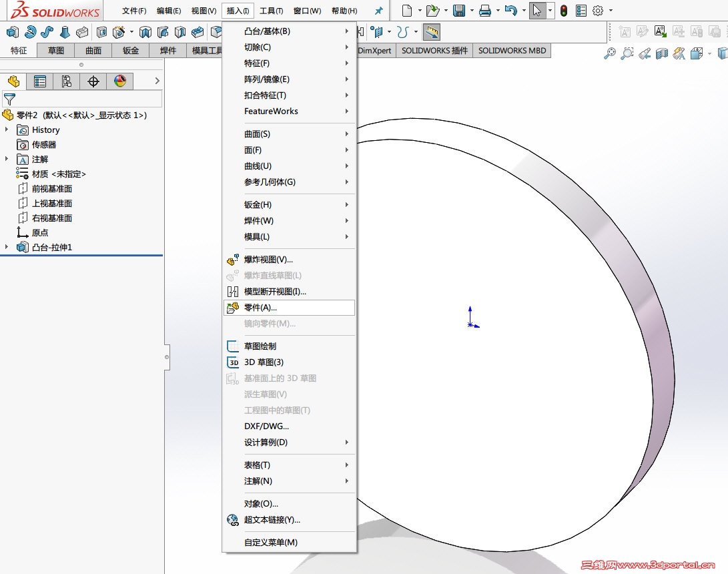Open the DimXpertManager crosshair tab
728x574 pixels.
pos(93,81)
